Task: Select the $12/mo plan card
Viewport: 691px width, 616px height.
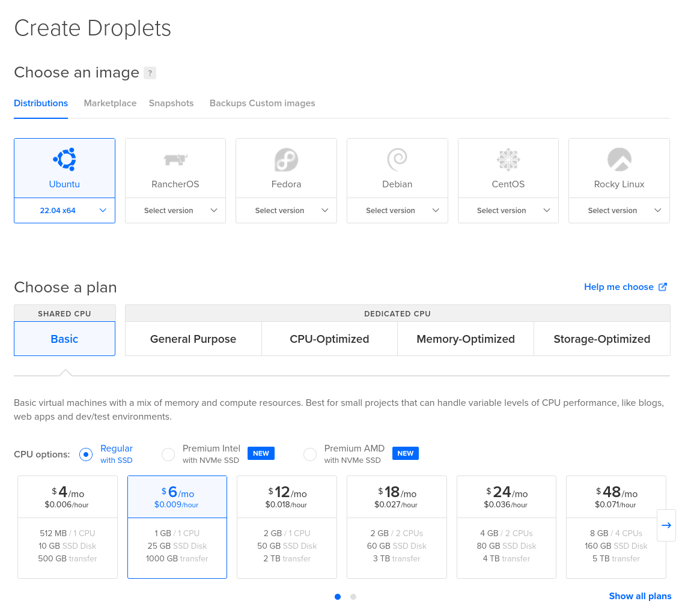Action: [x=287, y=527]
